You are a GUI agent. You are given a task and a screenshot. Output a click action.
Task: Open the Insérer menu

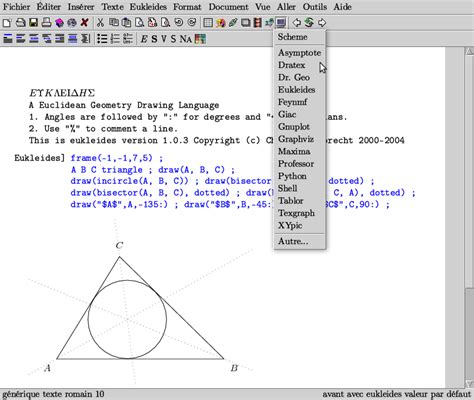[81, 7]
